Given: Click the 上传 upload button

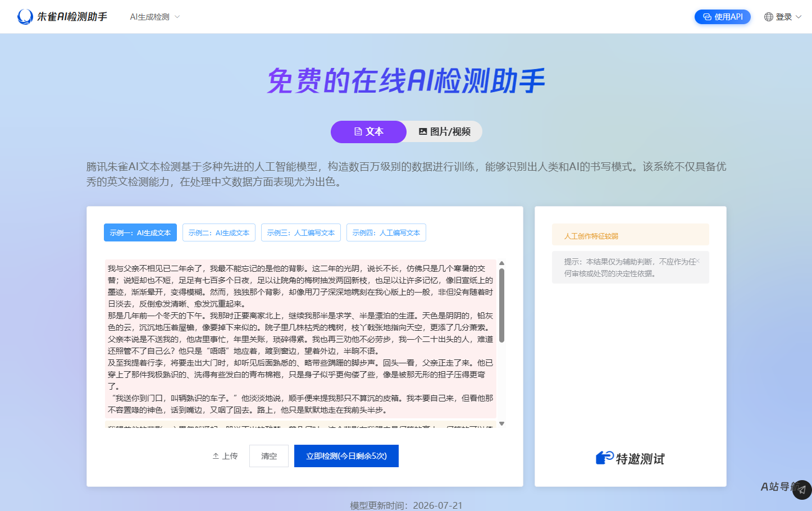Looking at the screenshot, I should point(225,456).
